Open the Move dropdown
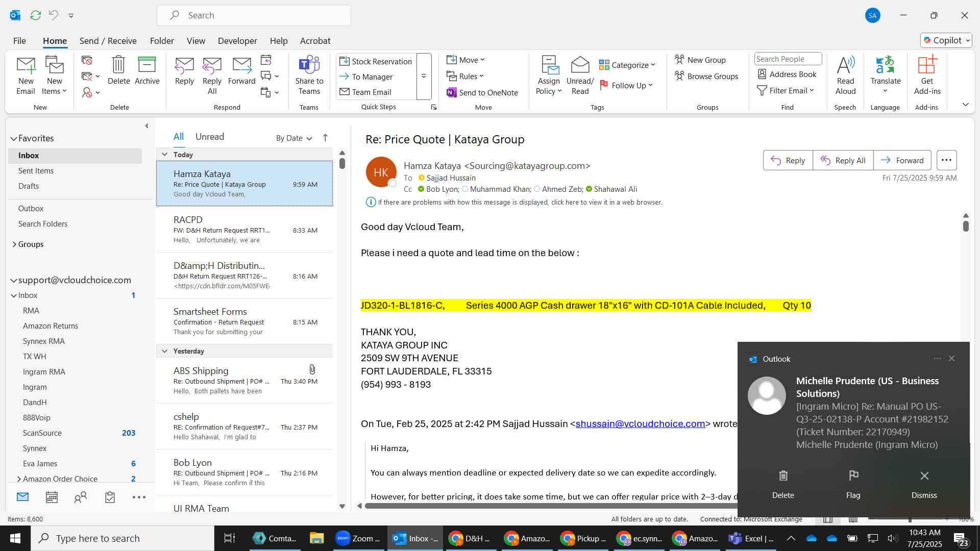980x551 pixels. coord(465,60)
